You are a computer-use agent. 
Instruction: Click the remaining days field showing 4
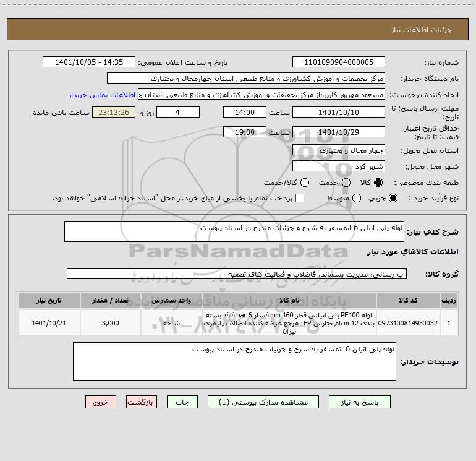178,113
